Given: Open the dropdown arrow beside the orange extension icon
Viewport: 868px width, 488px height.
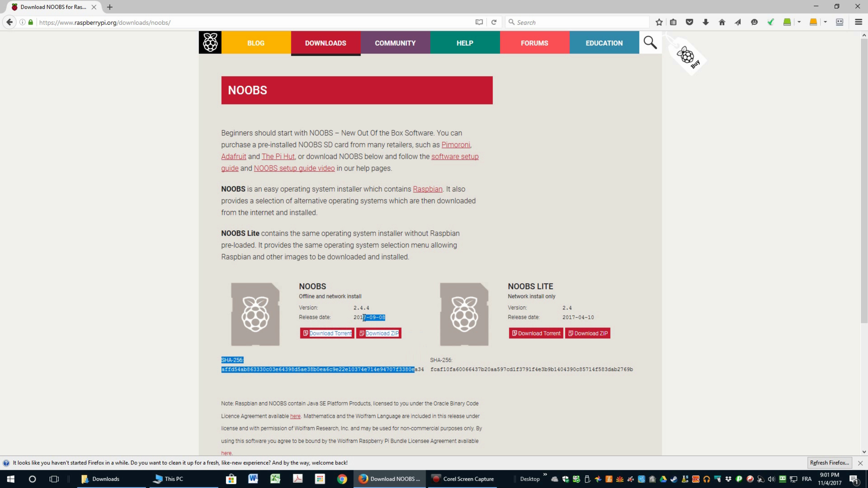Looking at the screenshot, I should point(825,22).
